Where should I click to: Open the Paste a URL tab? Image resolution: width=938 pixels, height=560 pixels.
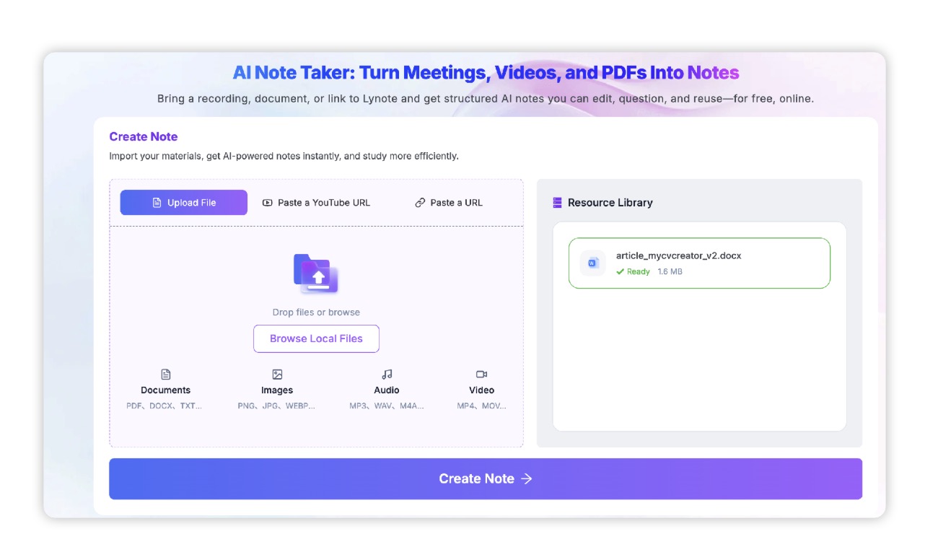[x=449, y=203]
